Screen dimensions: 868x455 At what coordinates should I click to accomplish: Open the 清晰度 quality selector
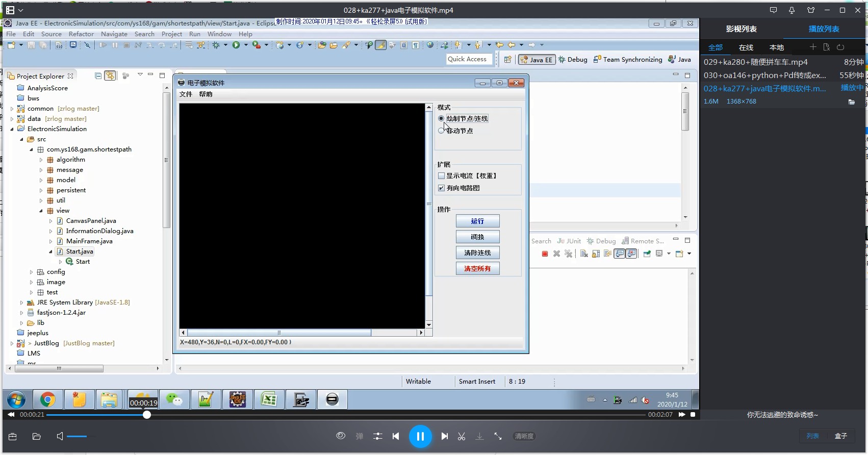524,436
